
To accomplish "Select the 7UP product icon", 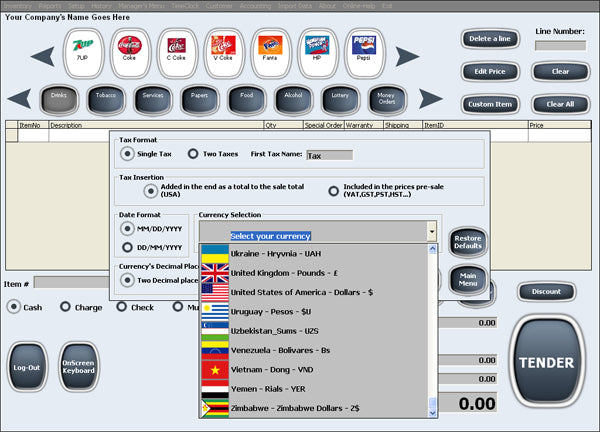I will [83, 53].
